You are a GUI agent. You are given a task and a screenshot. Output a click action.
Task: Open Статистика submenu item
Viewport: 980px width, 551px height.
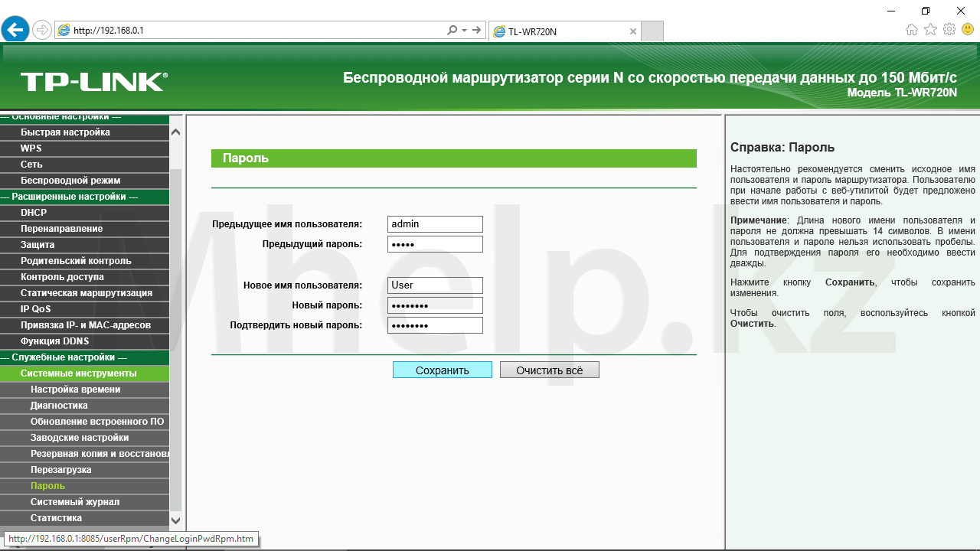pos(84,518)
